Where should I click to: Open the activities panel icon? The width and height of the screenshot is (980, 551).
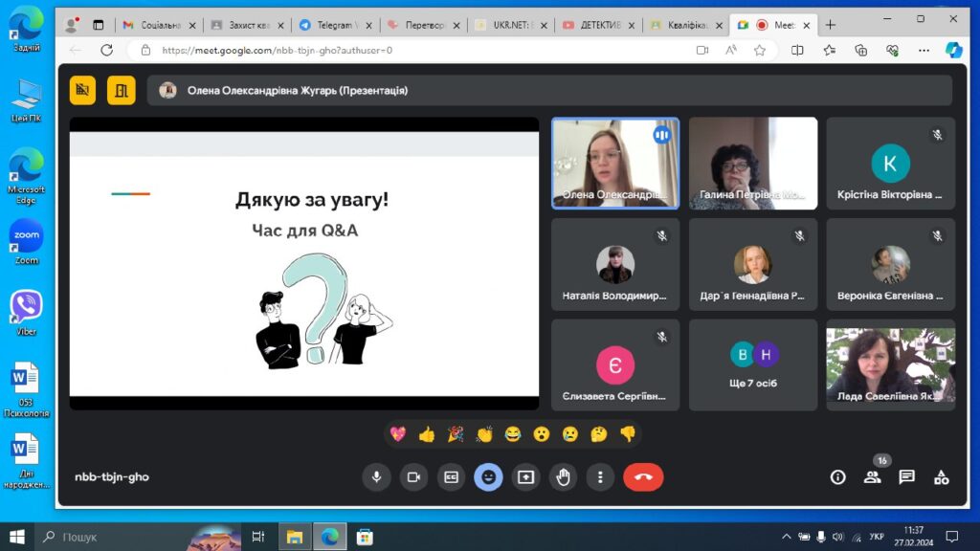tap(941, 476)
